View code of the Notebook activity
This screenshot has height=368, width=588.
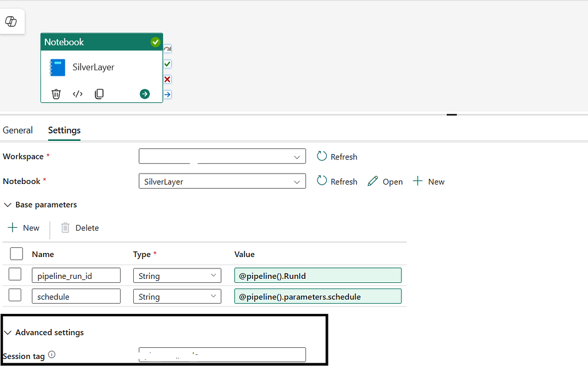click(78, 94)
